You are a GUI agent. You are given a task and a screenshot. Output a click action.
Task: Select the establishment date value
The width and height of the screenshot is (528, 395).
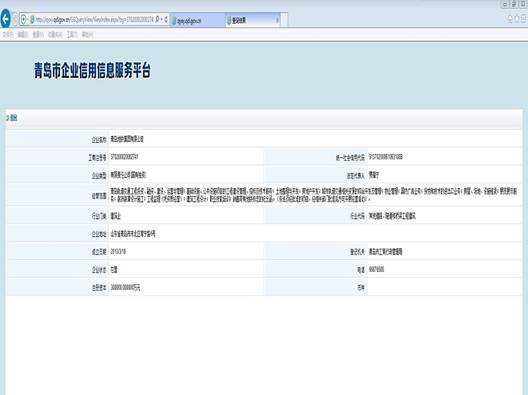click(118, 252)
